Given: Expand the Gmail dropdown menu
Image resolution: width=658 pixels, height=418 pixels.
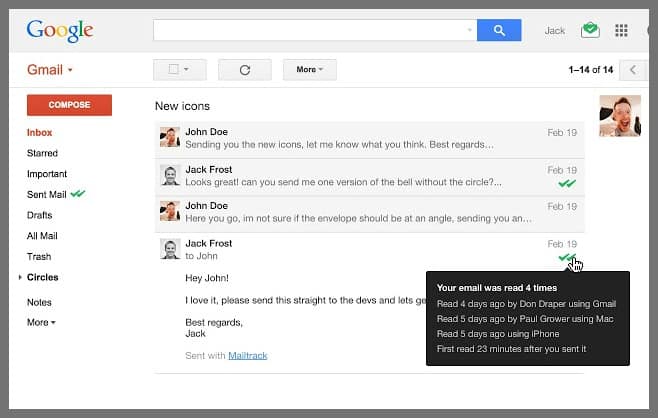Looking at the screenshot, I should 50,70.
